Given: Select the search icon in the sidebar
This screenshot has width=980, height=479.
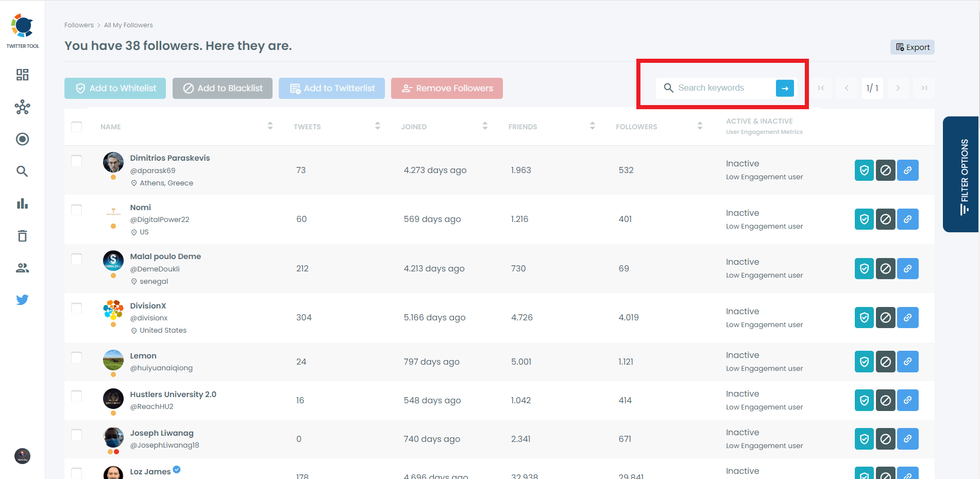Looking at the screenshot, I should click(x=22, y=171).
